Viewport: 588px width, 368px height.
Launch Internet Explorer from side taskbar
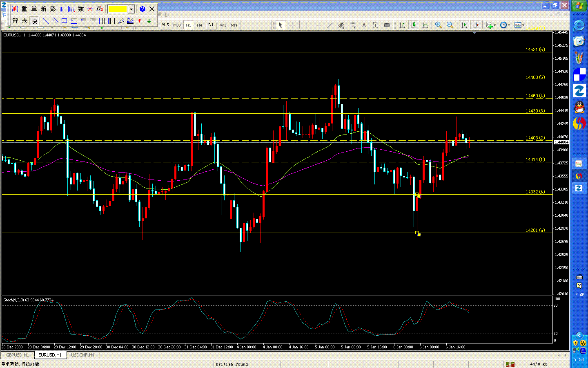[579, 25]
